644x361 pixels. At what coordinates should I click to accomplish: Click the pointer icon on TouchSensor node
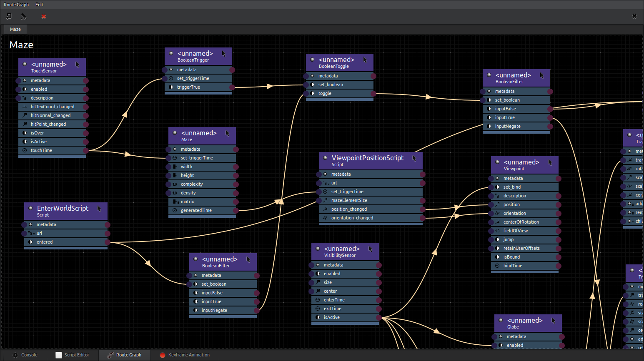78,65
